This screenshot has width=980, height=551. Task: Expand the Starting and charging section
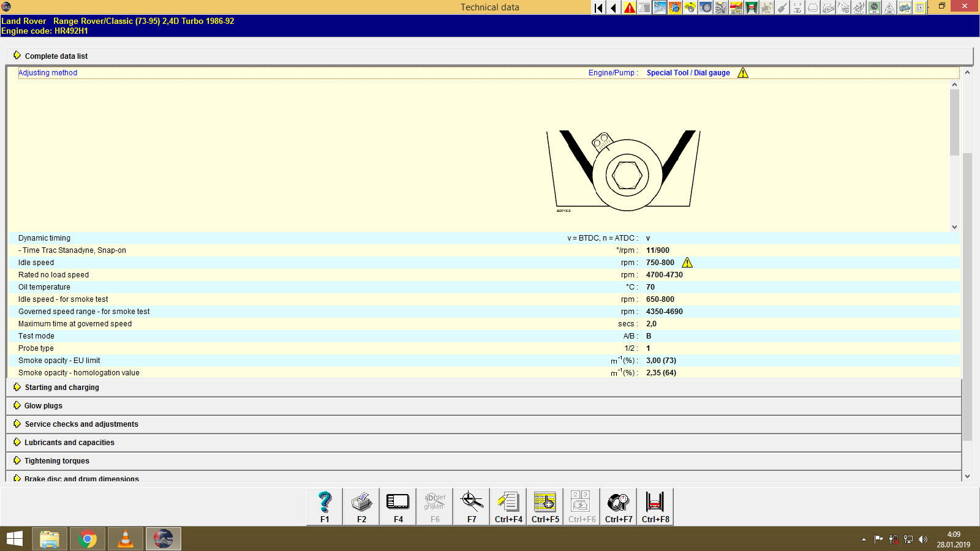(x=61, y=387)
